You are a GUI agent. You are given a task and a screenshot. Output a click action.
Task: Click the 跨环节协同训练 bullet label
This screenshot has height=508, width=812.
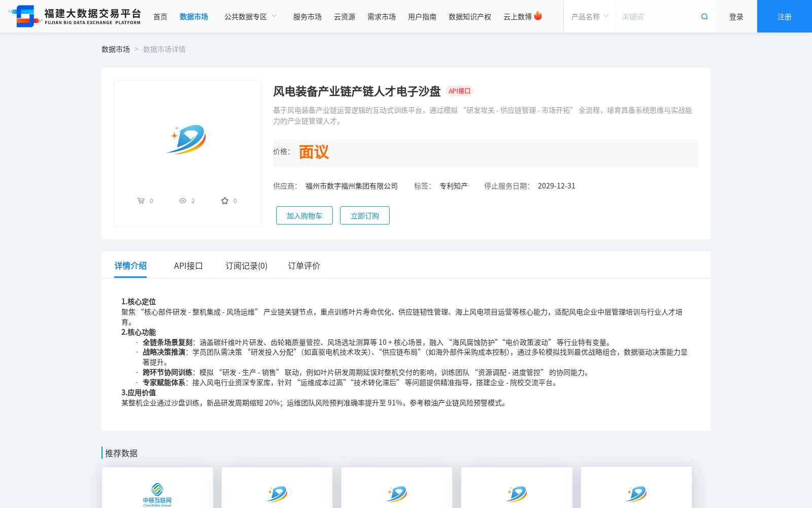click(x=167, y=372)
